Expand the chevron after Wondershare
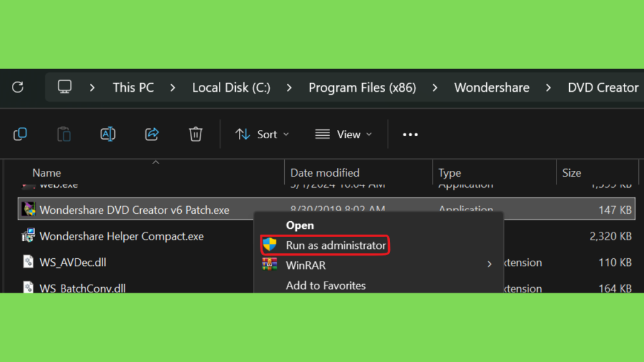This screenshot has height=362, width=644. 548,87
